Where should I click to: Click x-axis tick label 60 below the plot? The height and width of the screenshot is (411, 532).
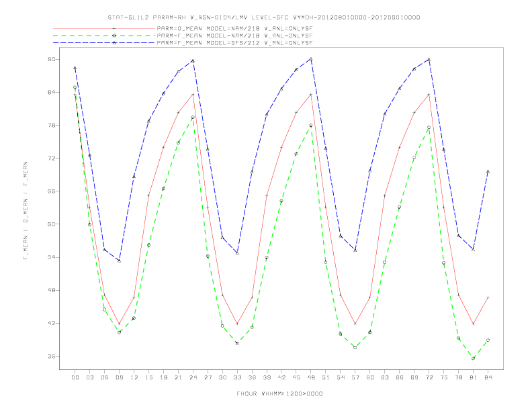click(x=370, y=377)
